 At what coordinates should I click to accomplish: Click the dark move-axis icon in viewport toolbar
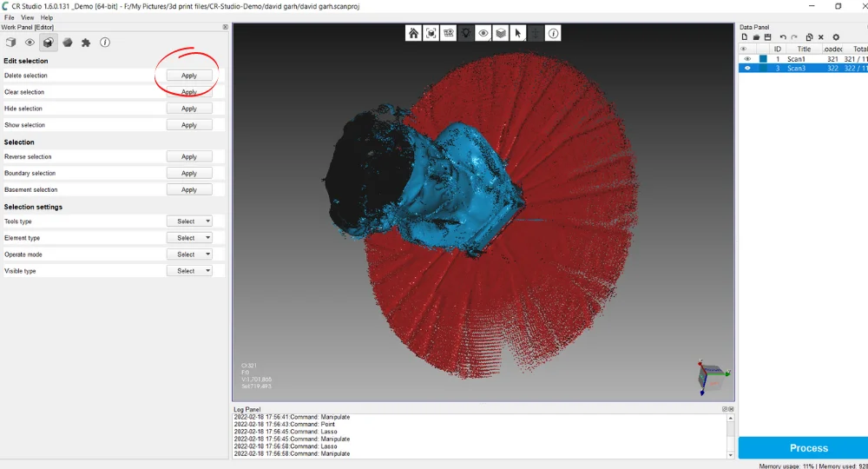pyautogui.click(x=536, y=33)
